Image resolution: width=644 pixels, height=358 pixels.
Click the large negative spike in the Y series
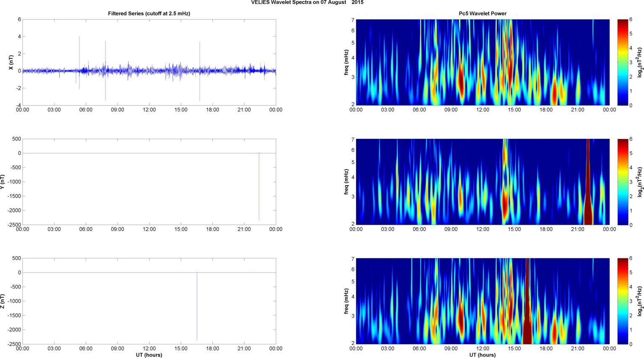pyautogui.click(x=259, y=187)
